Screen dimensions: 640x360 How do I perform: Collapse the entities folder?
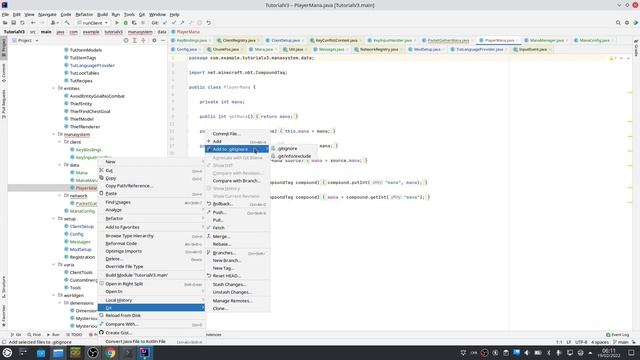53,88
